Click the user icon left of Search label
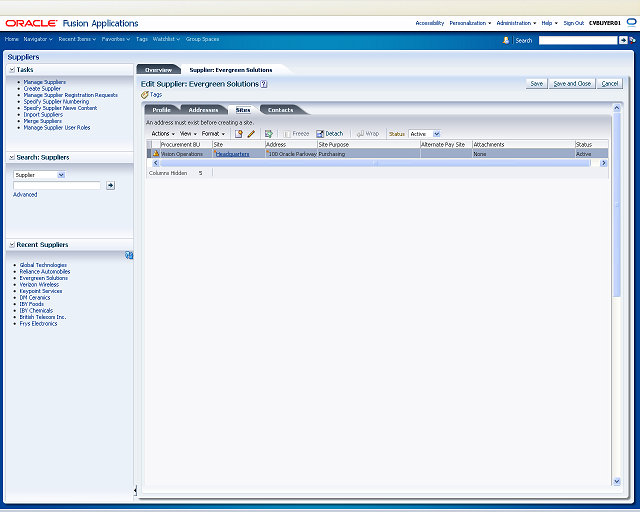Screen dimensions: 640x512 [506, 40]
